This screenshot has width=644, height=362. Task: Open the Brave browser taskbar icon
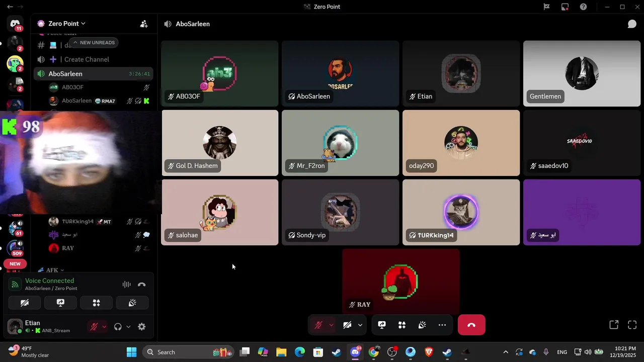(x=429, y=352)
